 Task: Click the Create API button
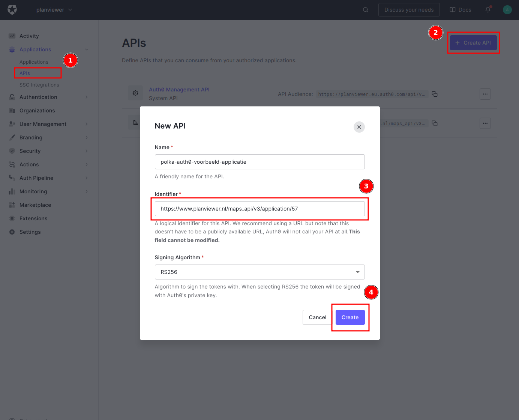(473, 43)
